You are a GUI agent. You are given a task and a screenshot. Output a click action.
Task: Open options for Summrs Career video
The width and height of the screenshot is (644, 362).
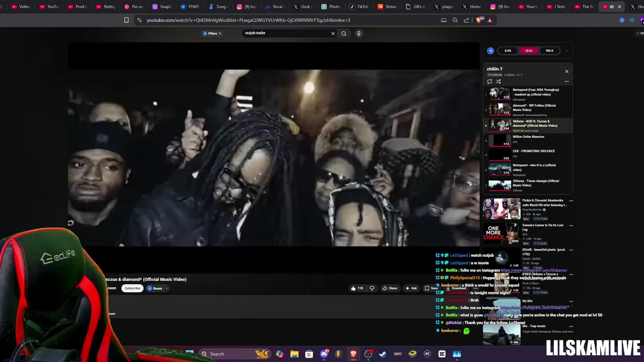(x=571, y=225)
